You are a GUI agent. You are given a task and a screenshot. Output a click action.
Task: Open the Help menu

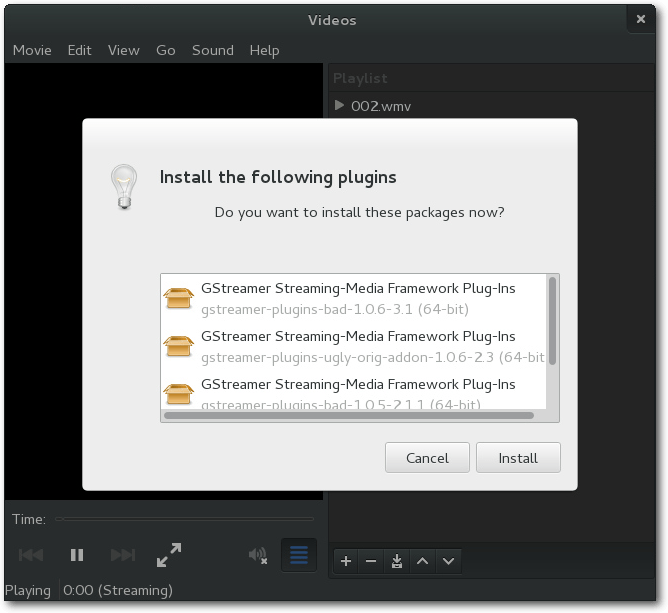264,50
